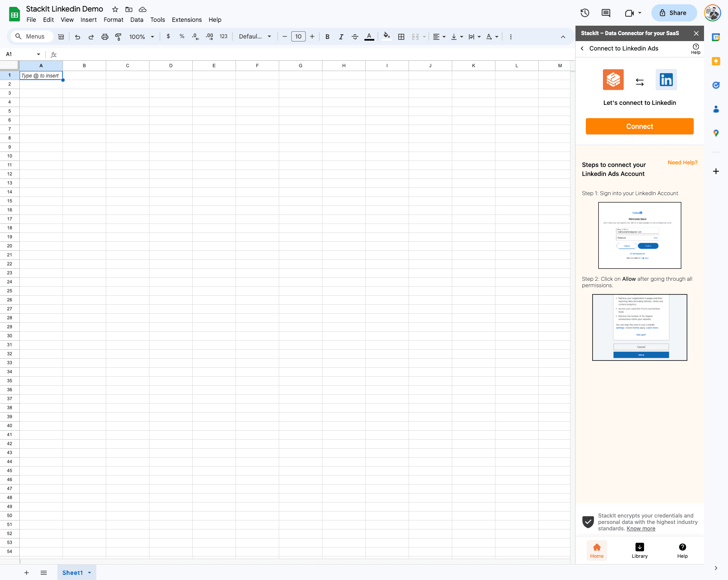Increase decimal places
The height and width of the screenshot is (580, 728).
(x=209, y=36)
